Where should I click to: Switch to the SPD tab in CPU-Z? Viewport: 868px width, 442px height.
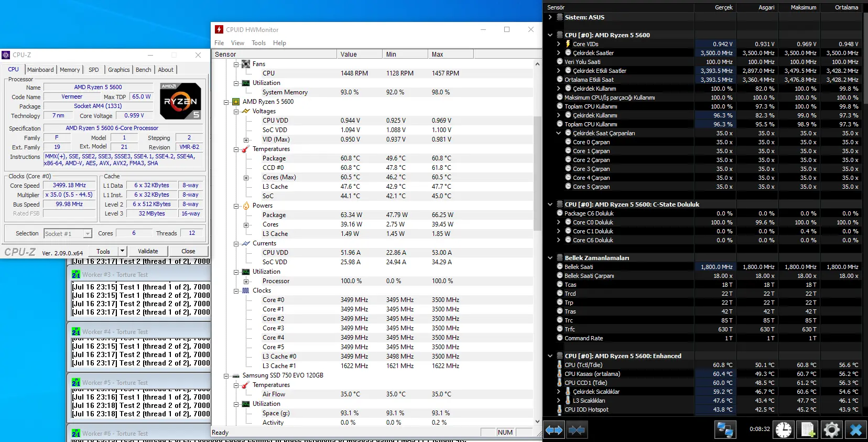tap(94, 70)
